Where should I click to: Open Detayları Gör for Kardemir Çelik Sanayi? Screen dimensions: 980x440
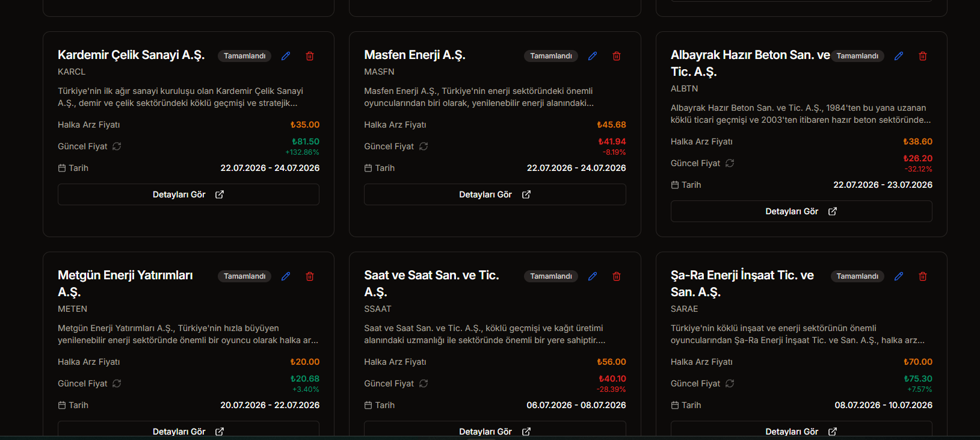[x=188, y=194]
